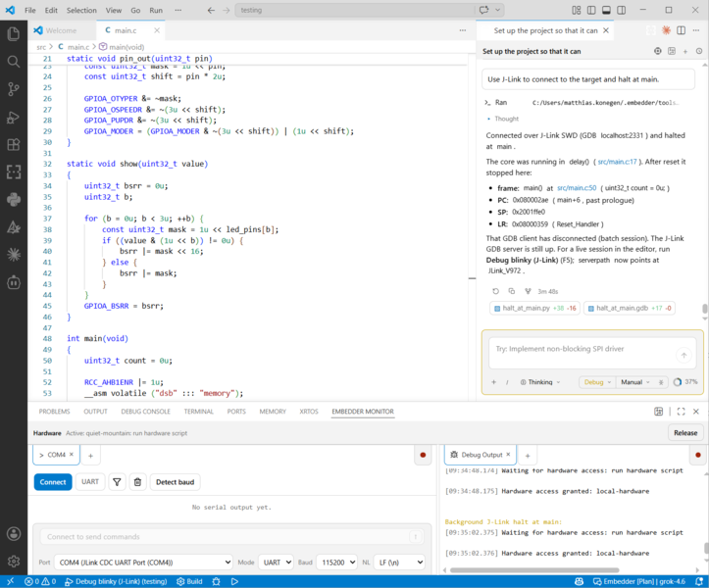Click Debug blinky (J-Link) in status bar
Viewport: 709px width, 588px height.
point(117,582)
